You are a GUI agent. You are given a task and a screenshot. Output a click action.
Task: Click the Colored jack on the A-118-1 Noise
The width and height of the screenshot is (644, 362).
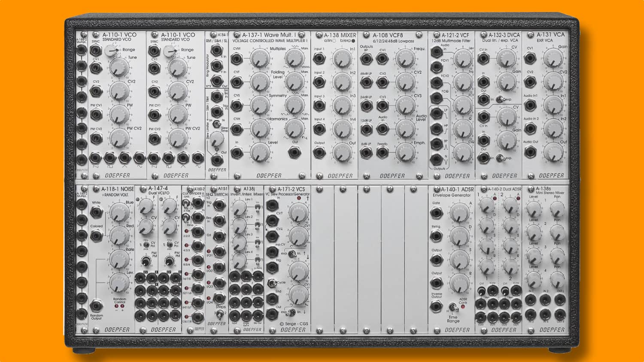pos(96,235)
